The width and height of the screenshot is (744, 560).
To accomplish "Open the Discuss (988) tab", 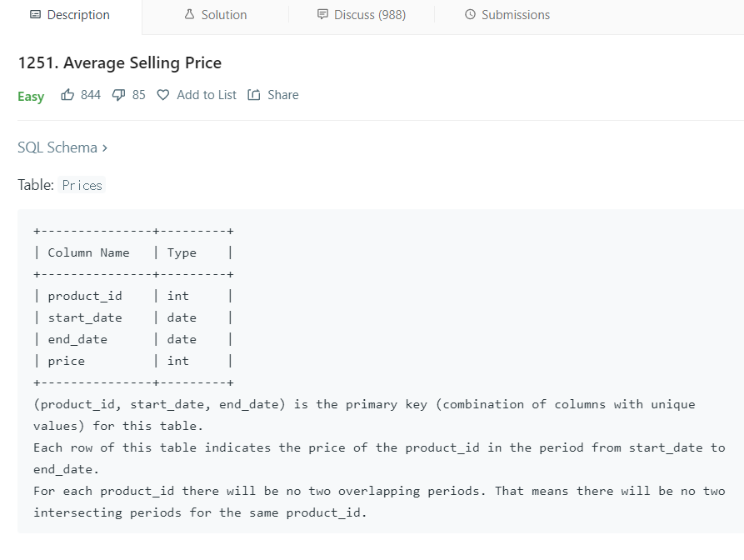I will tap(370, 15).
